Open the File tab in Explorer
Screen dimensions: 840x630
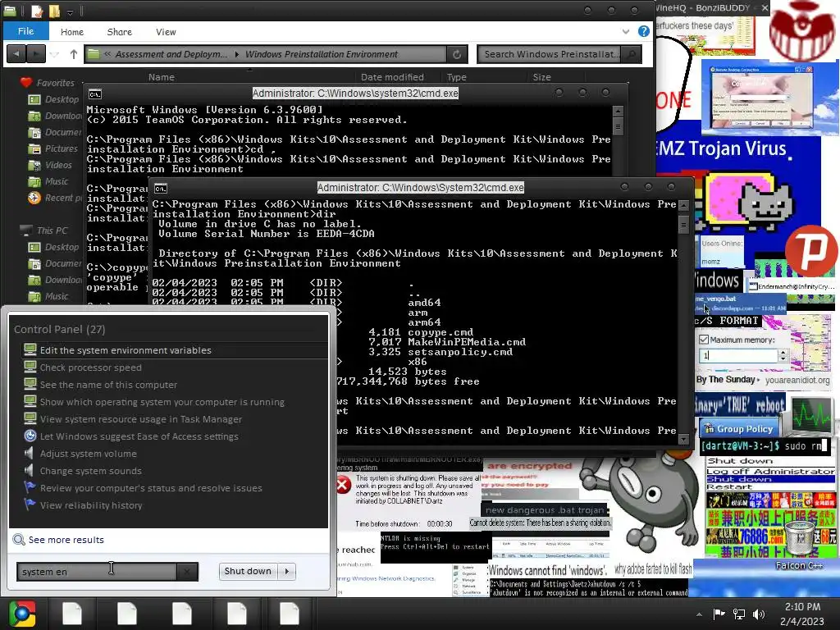(25, 31)
